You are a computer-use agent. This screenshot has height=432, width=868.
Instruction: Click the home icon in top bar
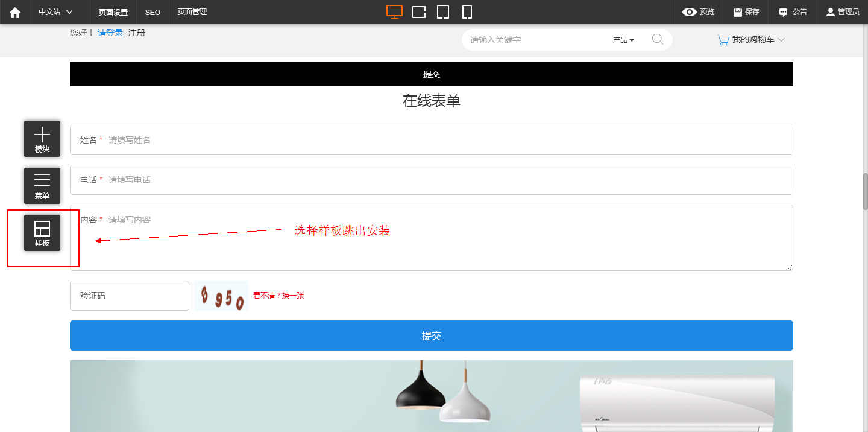15,12
